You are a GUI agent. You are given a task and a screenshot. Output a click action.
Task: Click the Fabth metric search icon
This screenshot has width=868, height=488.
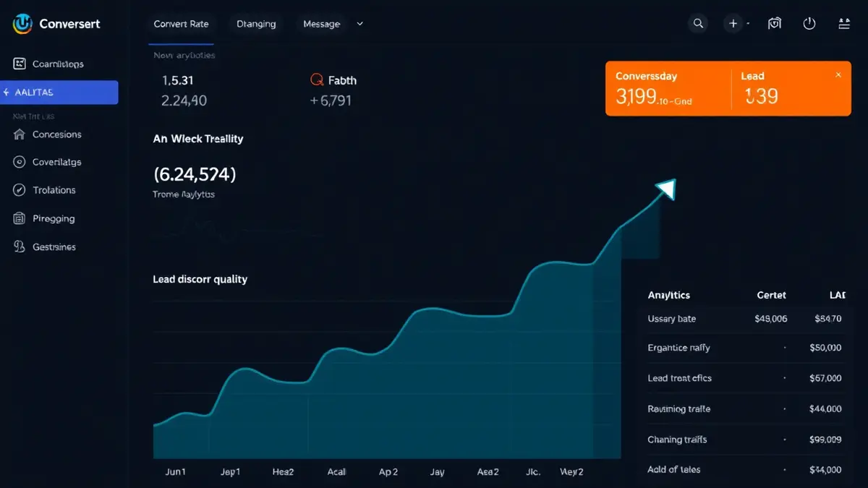(x=315, y=80)
